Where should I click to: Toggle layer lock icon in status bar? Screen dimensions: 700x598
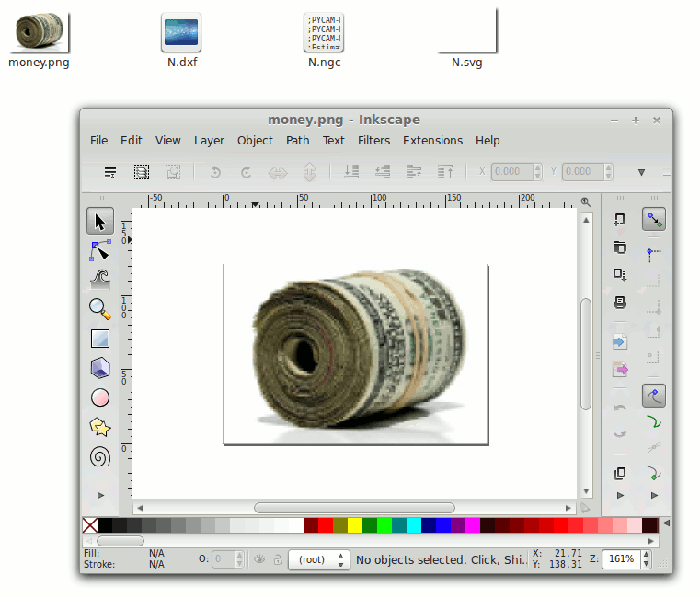click(x=278, y=559)
